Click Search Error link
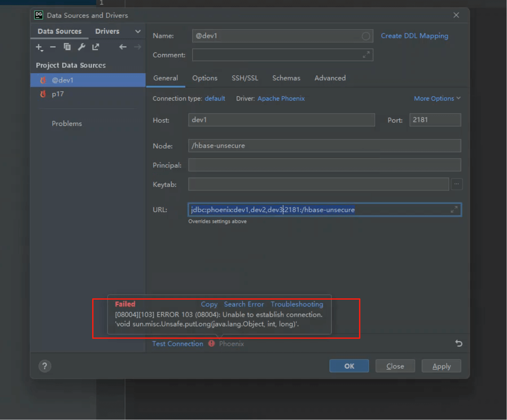 click(244, 304)
